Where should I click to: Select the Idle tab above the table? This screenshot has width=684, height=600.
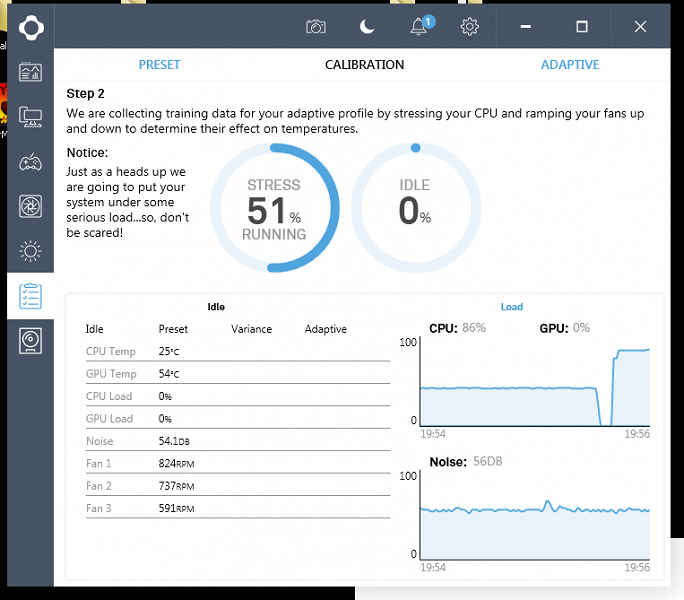(216, 307)
